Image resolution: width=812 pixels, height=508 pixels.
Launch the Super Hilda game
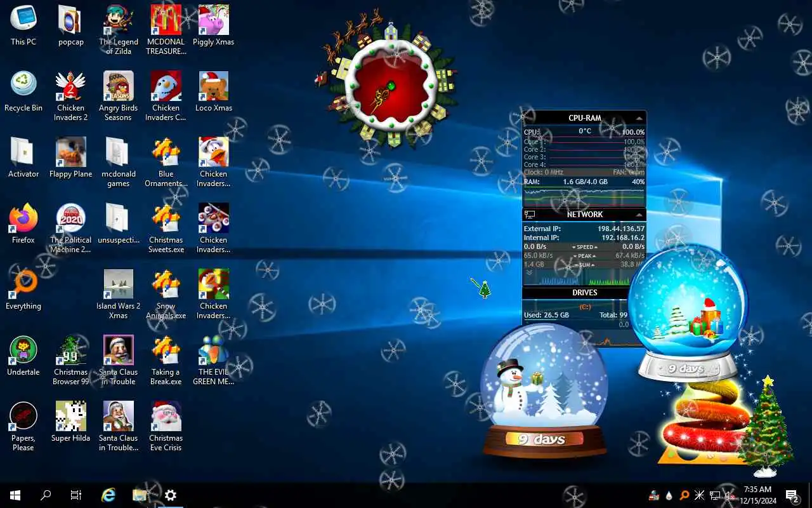point(71,422)
